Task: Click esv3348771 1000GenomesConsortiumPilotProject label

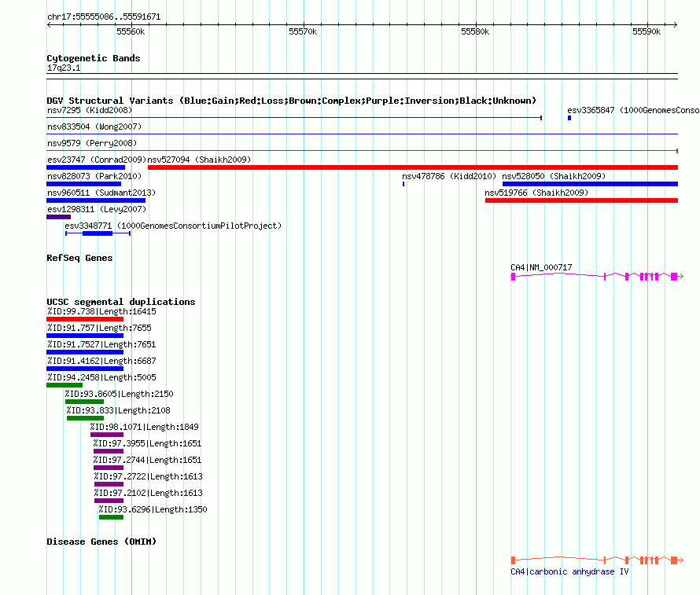Action: click(173, 226)
